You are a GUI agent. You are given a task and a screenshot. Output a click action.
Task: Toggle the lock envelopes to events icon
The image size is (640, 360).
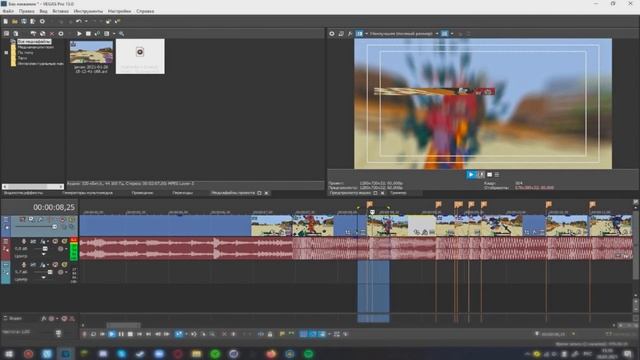pyautogui.click(x=337, y=334)
